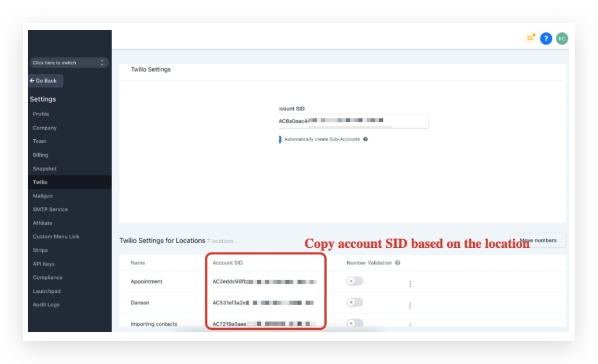
Task: Toggle Automatically create Sub-Accounts switch
Action: click(x=280, y=139)
